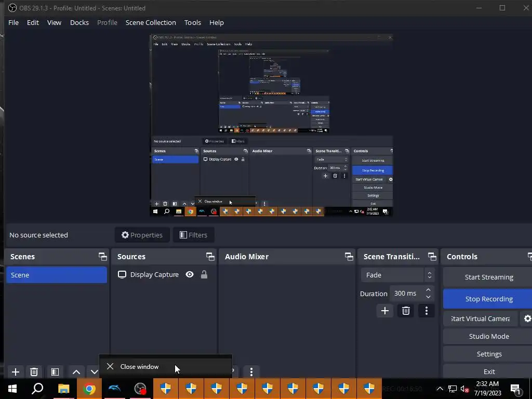Screen dimensions: 532x399
Task: Click the Properties gear button
Action: [x=142, y=235]
